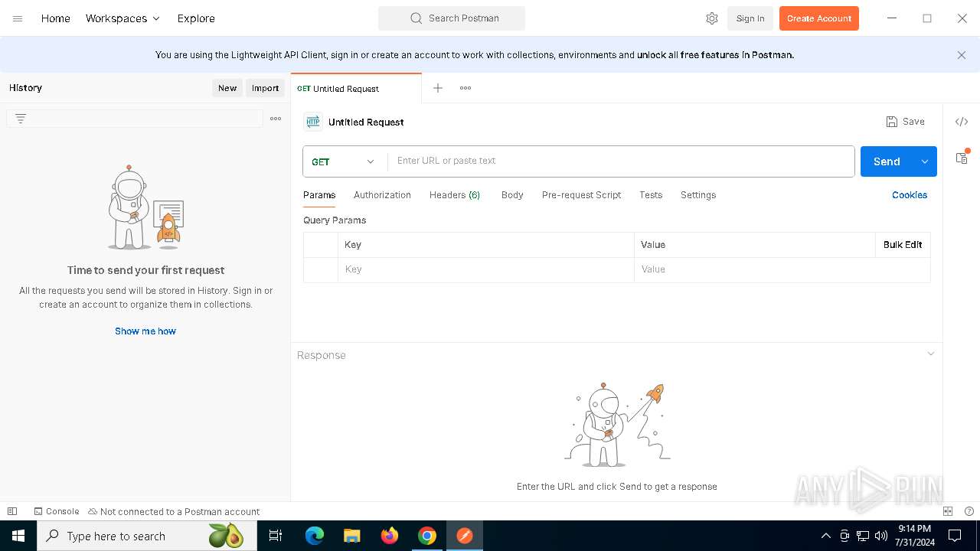Collapse the Response panel chevron

tap(931, 354)
